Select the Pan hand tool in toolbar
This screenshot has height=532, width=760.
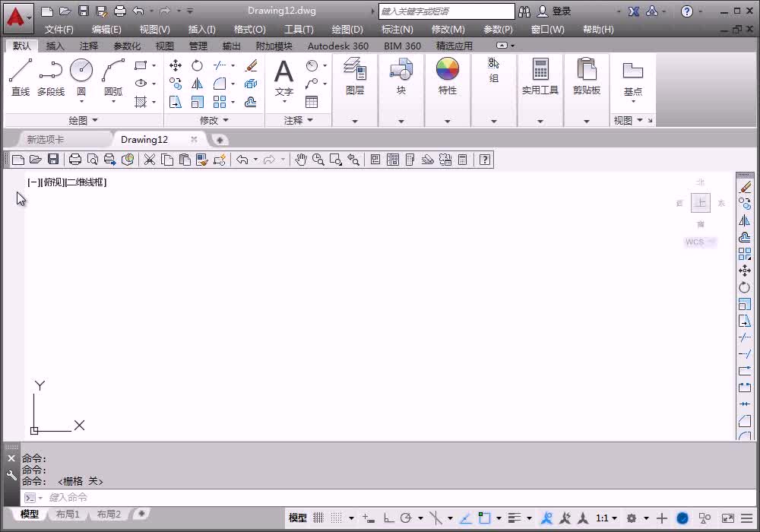point(301,160)
